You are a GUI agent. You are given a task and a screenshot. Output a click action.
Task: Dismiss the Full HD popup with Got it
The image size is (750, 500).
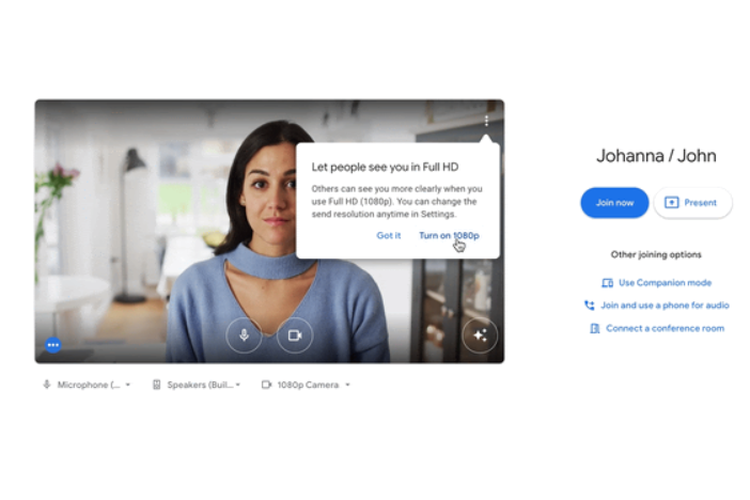tap(388, 235)
